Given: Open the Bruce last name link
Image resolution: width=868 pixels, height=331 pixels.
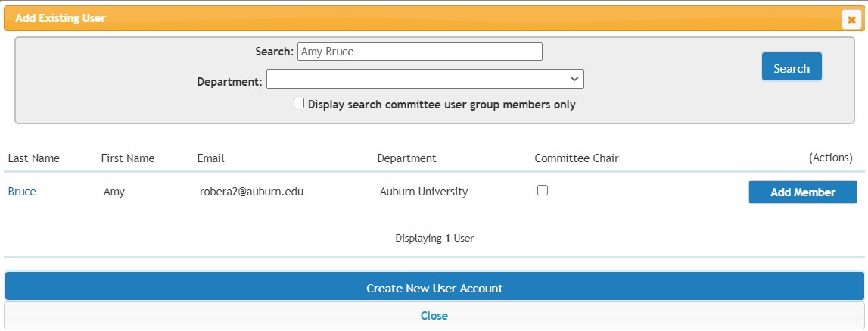Looking at the screenshot, I should (x=22, y=192).
